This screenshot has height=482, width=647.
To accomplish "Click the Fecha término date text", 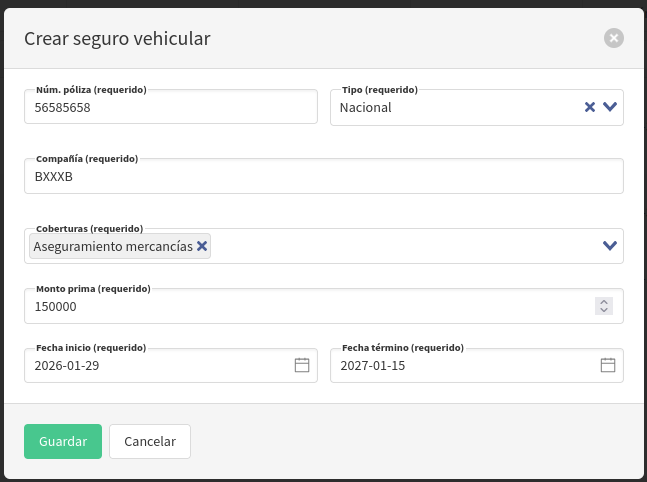I will 373,366.
